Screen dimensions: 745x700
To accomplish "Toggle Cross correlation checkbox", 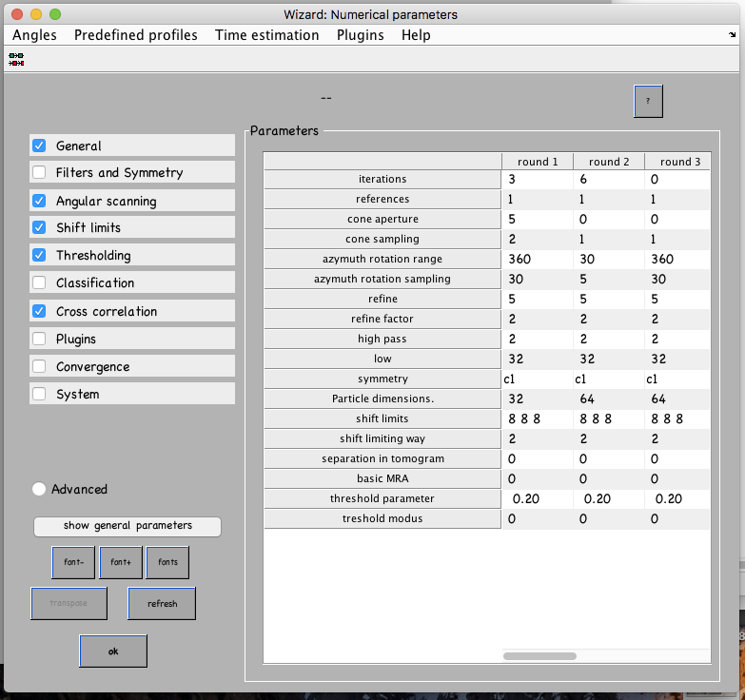I will [39, 311].
